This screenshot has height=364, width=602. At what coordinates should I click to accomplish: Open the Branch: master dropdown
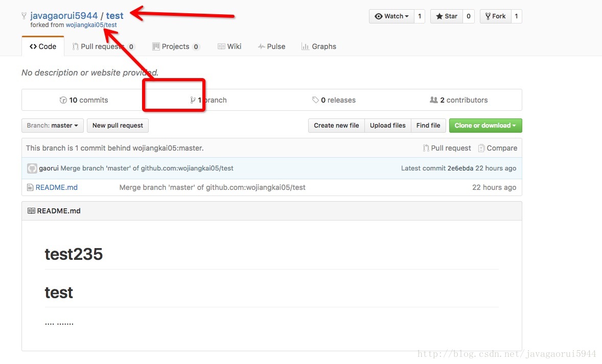[x=53, y=126]
